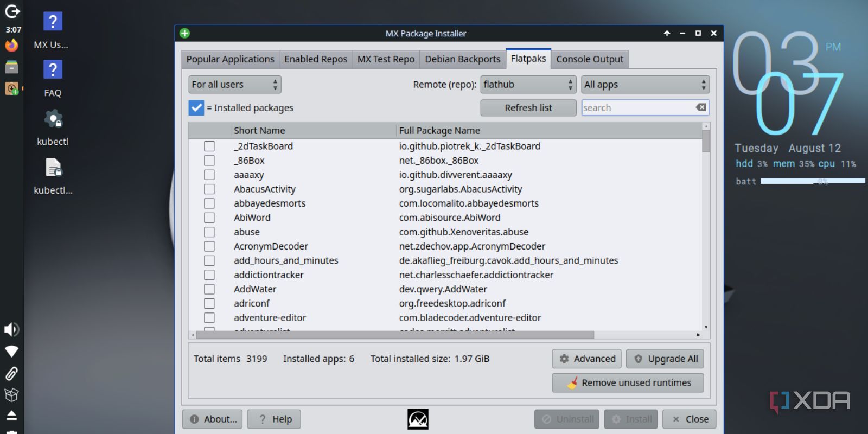Check the _2dTaskBoard package checkbox
Image resolution: width=868 pixels, height=434 pixels.
coord(209,146)
